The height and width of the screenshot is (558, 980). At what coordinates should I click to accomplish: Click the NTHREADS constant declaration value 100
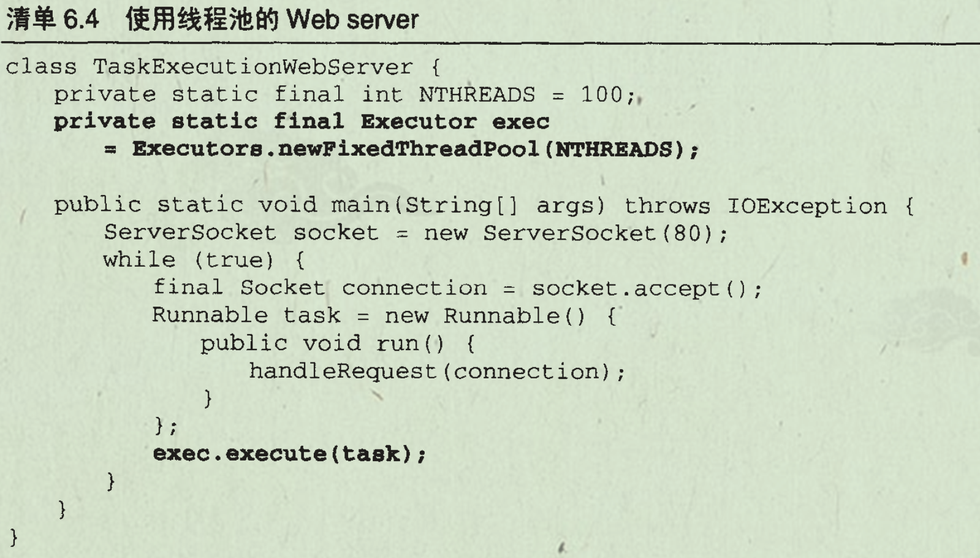pos(601,94)
